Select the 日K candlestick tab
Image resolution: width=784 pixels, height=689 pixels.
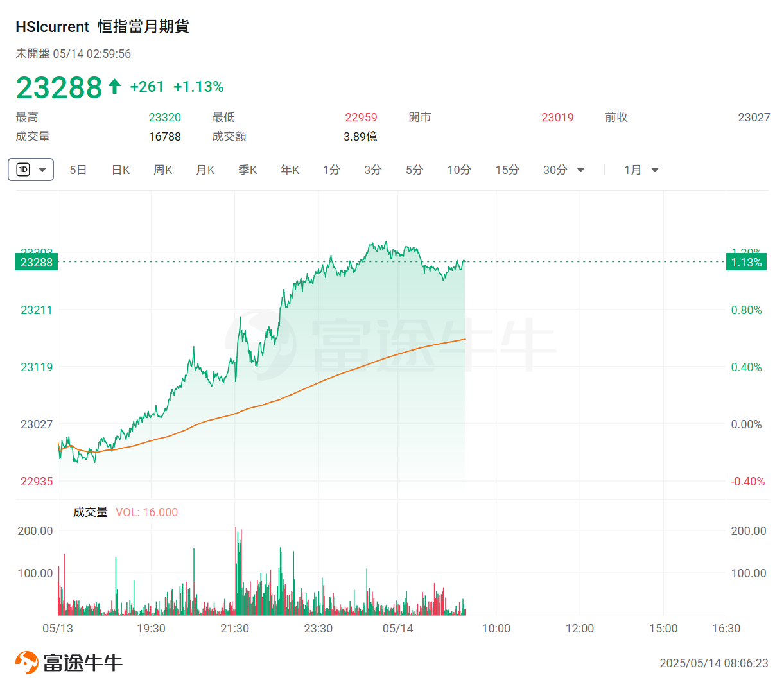click(x=121, y=170)
